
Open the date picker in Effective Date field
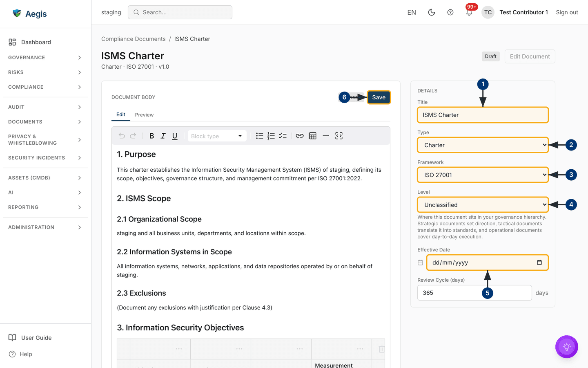pyautogui.click(x=539, y=263)
